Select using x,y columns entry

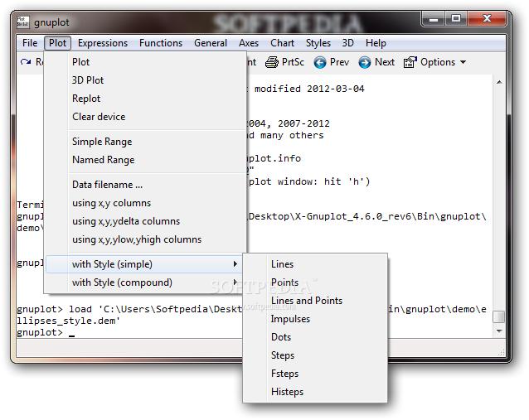click(145, 203)
